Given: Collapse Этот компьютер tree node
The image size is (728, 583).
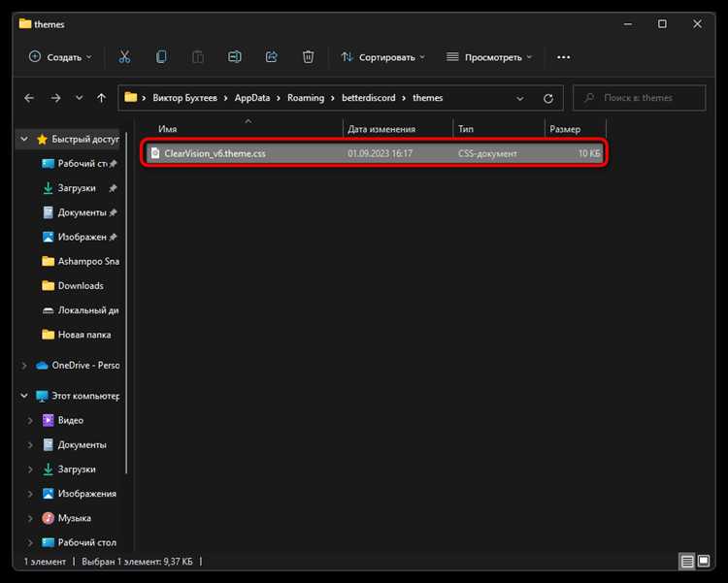Looking at the screenshot, I should [24, 396].
